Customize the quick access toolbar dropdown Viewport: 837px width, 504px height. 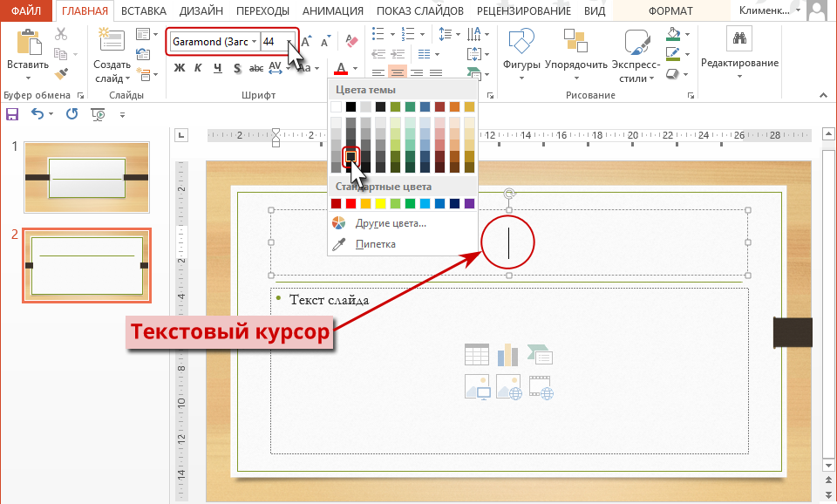(122, 115)
